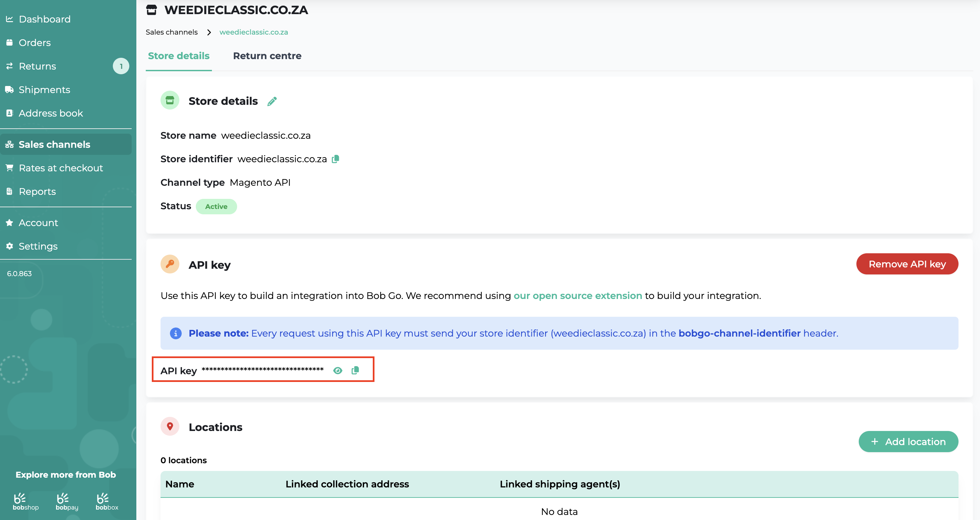Click the green Store details section icon
This screenshot has width=980, height=520.
[170, 100]
